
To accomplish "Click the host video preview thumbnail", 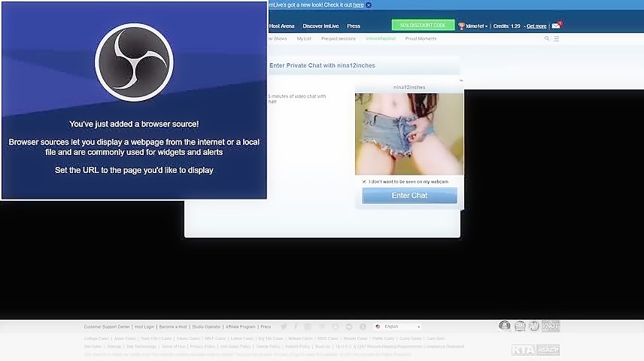I will [409, 134].
